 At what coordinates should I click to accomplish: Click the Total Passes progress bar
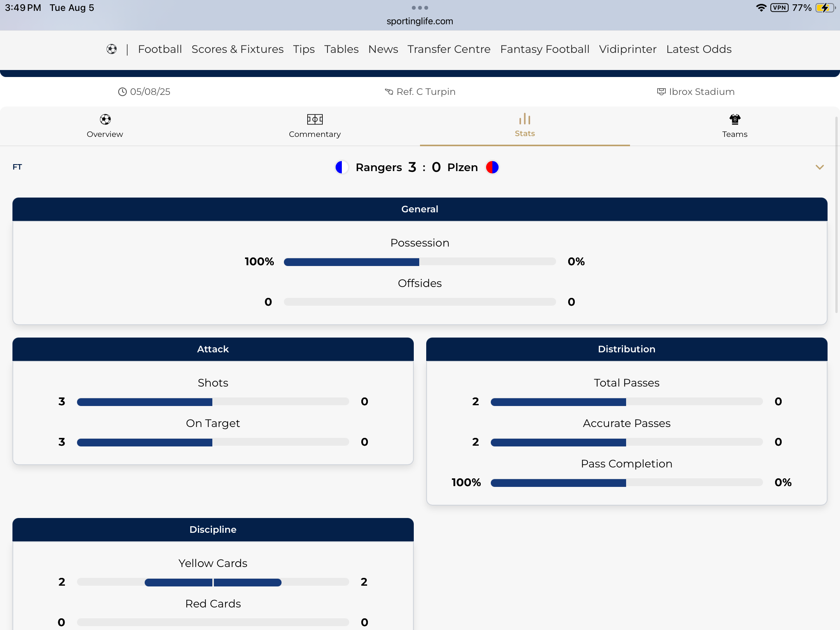[627, 402]
